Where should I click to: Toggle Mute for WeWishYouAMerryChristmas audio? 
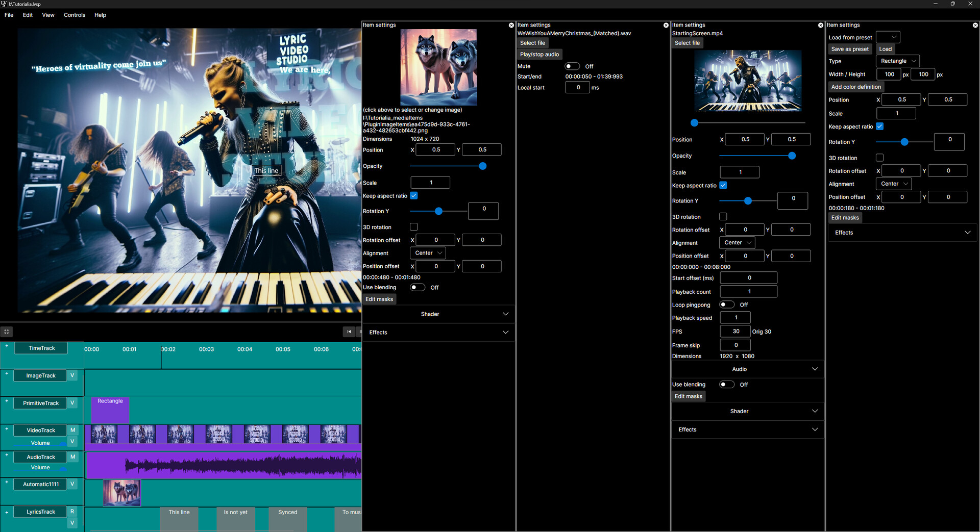[572, 66]
